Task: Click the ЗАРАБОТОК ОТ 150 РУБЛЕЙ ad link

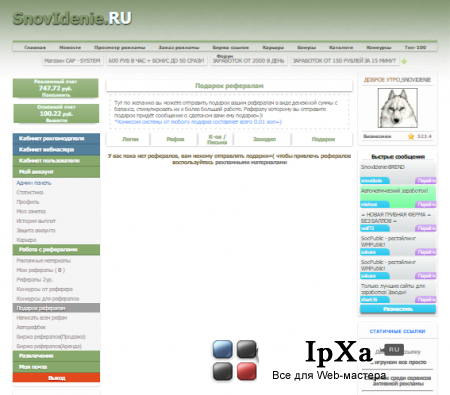Action: 344,61
